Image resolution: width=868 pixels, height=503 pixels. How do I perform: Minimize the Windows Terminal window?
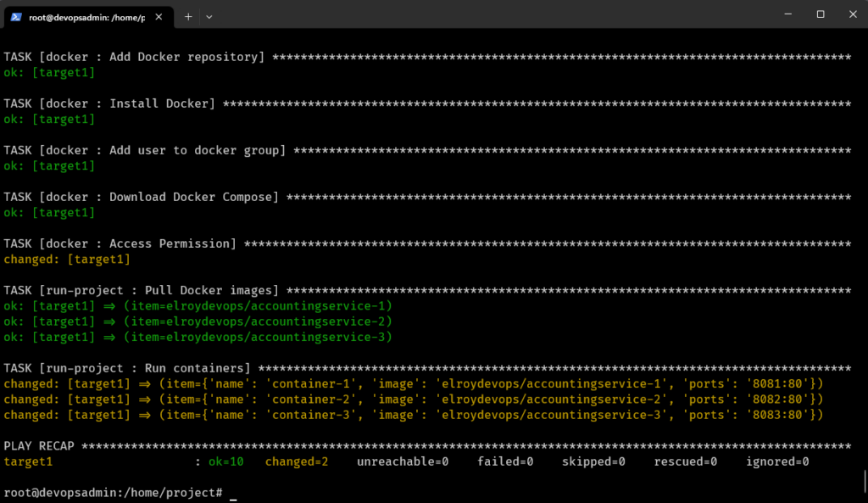[787, 14]
